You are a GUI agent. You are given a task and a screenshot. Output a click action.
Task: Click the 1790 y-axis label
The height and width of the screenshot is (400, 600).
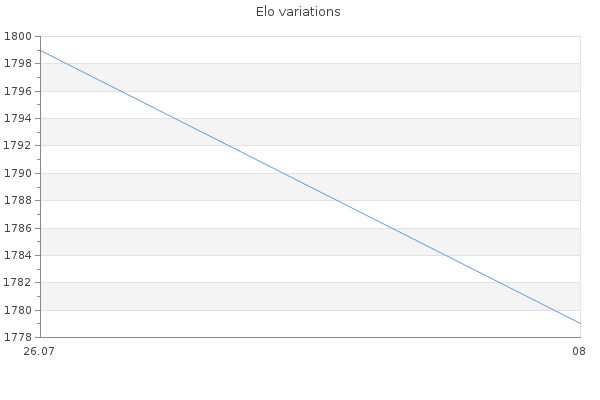(18, 173)
